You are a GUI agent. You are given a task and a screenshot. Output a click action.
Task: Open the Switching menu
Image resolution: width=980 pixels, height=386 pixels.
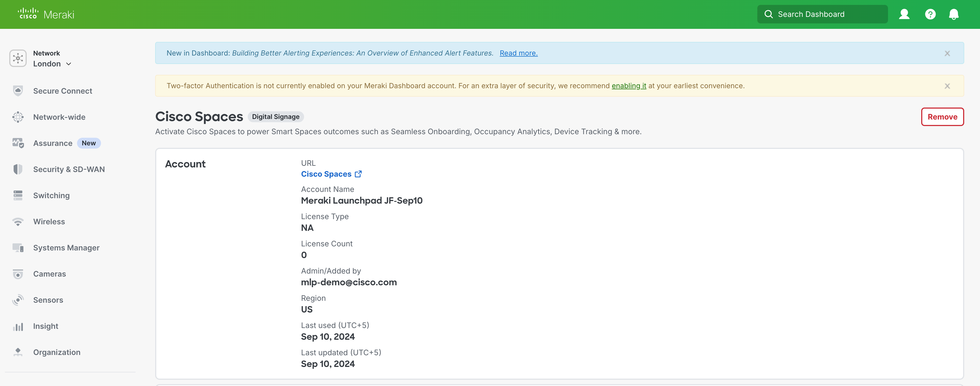pos(51,195)
